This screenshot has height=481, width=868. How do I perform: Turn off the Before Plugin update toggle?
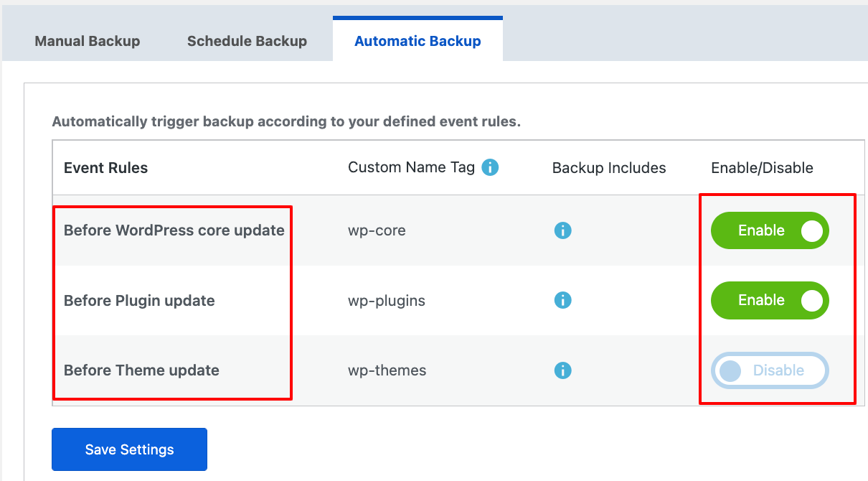770,300
